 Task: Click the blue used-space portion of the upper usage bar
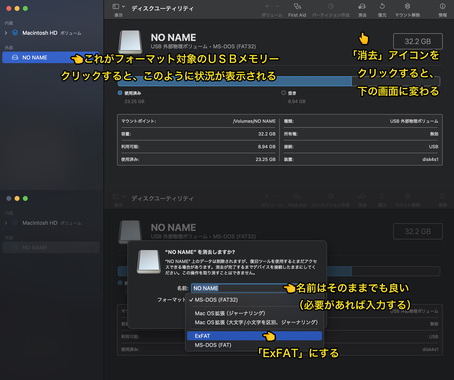235,81
